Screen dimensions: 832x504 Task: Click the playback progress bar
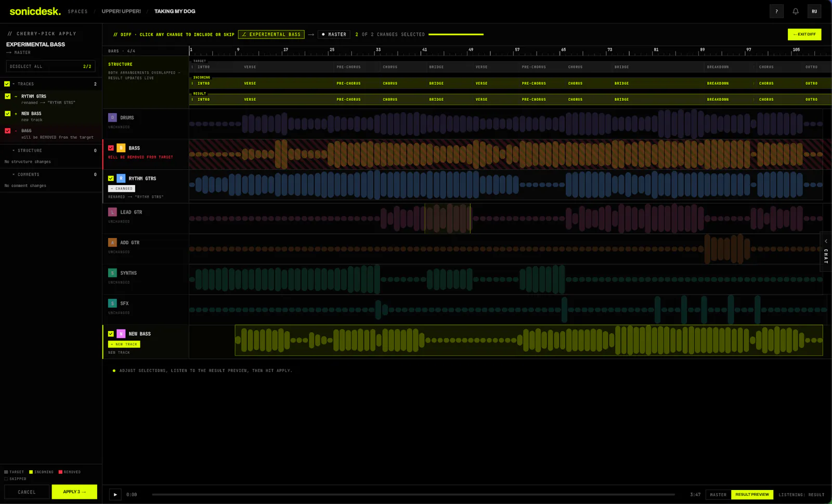[413, 495]
